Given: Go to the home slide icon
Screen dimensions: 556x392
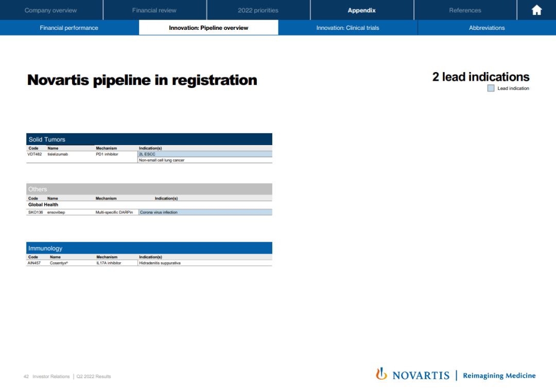Looking at the screenshot, I should (536, 10).
